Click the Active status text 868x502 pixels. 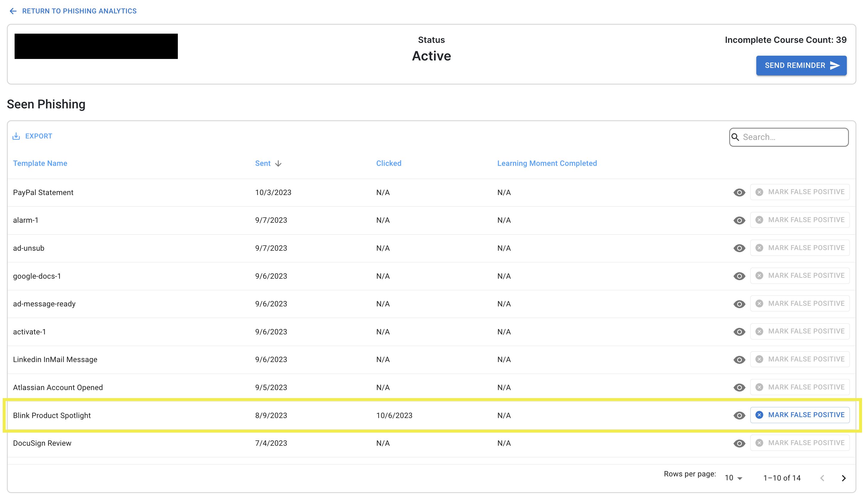point(431,56)
